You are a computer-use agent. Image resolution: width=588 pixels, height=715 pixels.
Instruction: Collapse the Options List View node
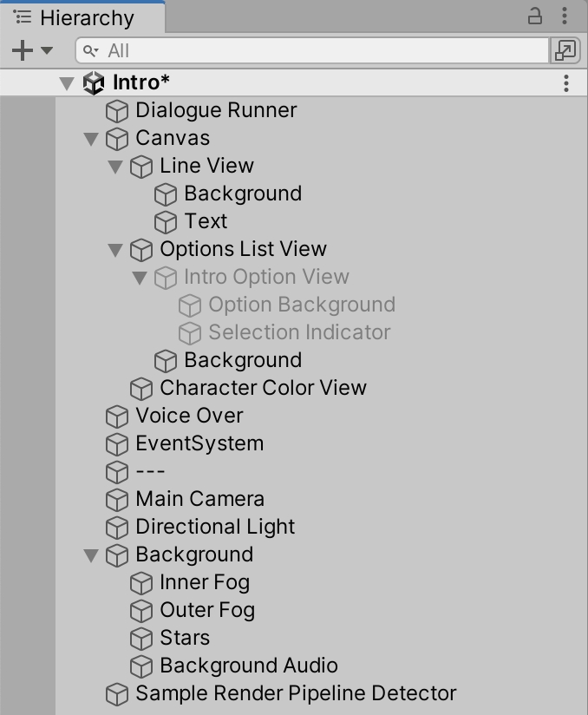click(x=115, y=250)
